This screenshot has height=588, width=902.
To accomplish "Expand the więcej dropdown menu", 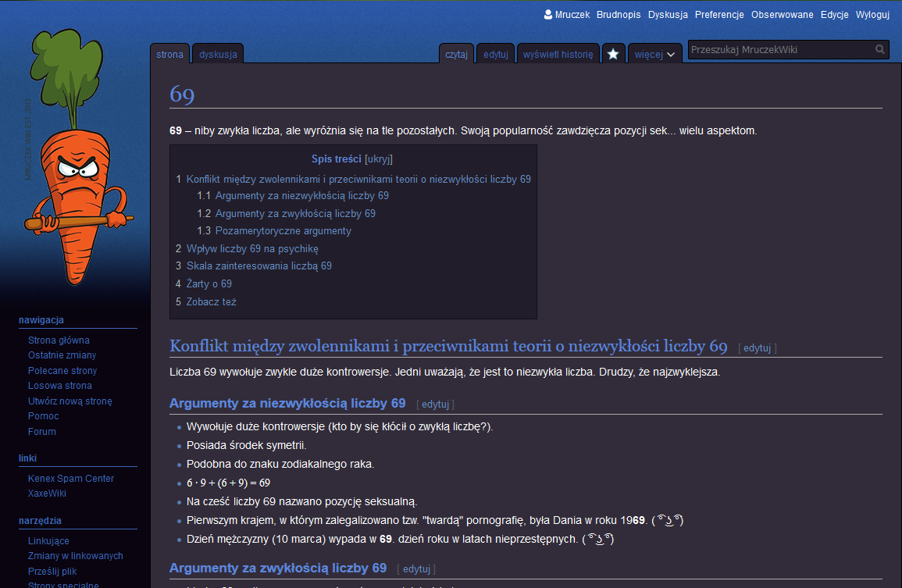I will click(654, 55).
